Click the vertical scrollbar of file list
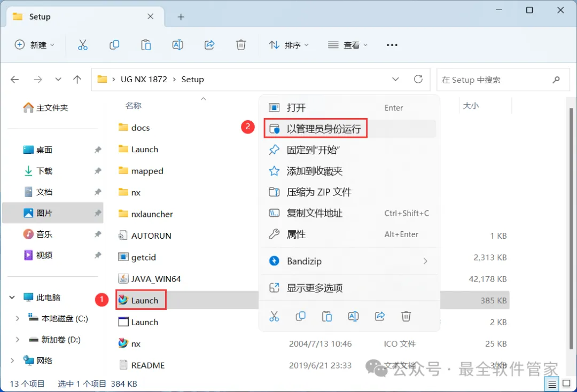Screen dimensions: 577x392 pyautogui.click(x=571, y=228)
